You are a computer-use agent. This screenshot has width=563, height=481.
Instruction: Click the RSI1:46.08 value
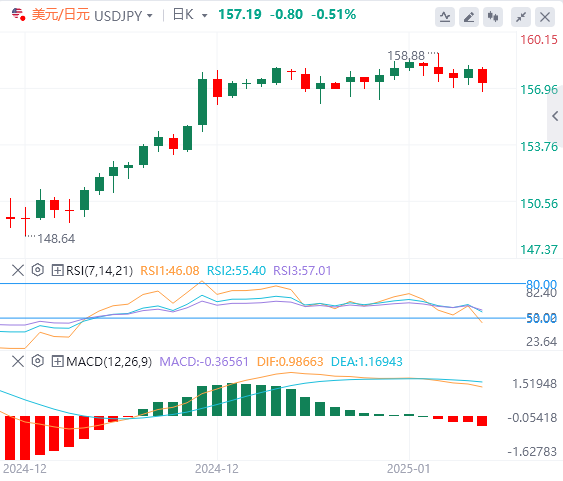point(169,271)
